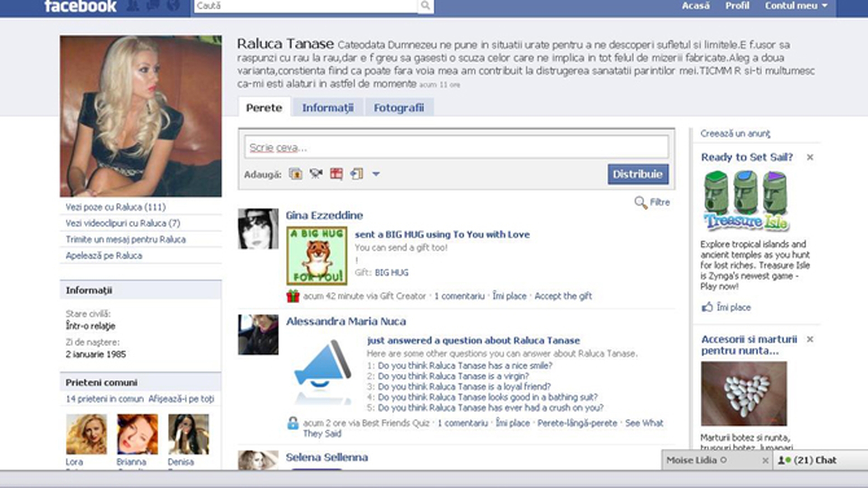Switch to the Perete tab
Image resolution: width=868 pixels, height=488 pixels.
tap(264, 108)
